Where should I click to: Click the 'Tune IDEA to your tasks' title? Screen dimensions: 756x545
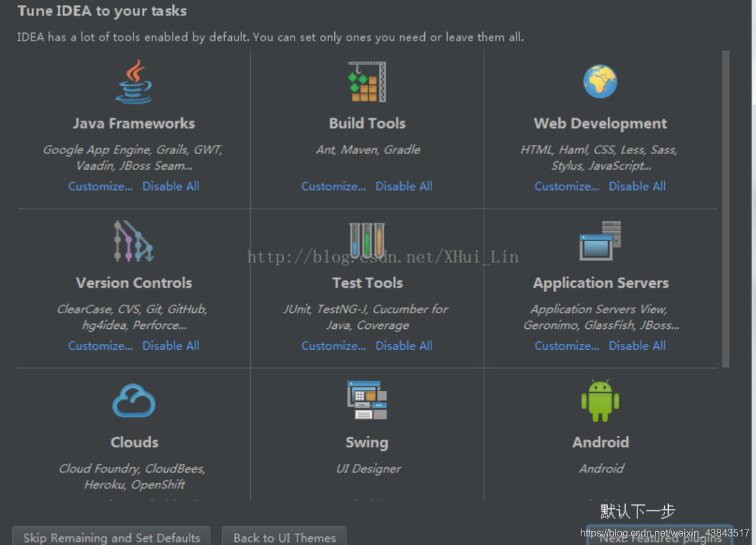point(102,11)
